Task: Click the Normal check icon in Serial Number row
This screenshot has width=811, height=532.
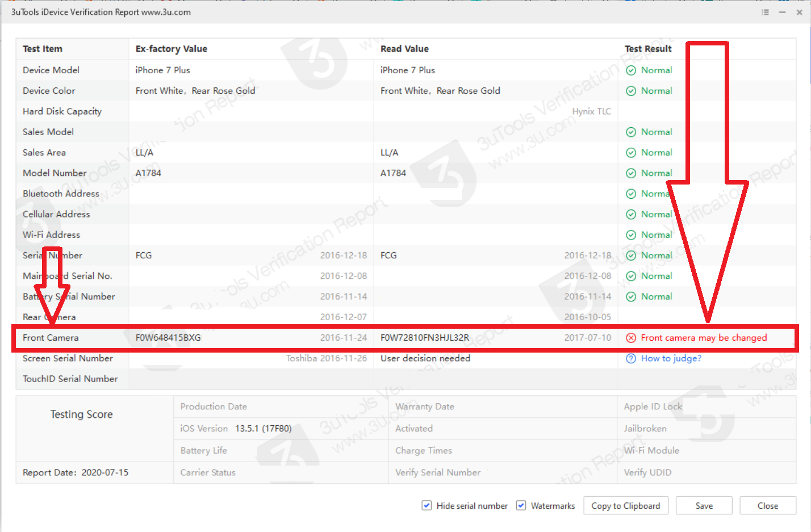Action: click(631, 255)
